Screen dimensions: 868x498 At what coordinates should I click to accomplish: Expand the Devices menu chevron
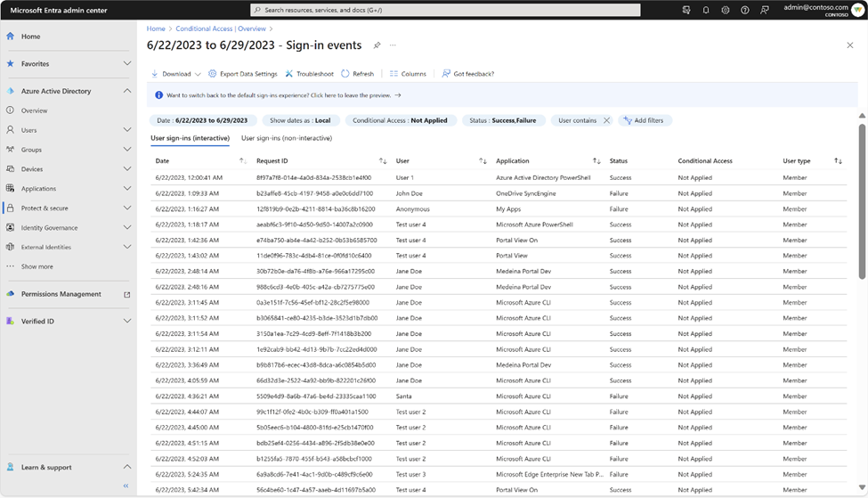tap(126, 169)
